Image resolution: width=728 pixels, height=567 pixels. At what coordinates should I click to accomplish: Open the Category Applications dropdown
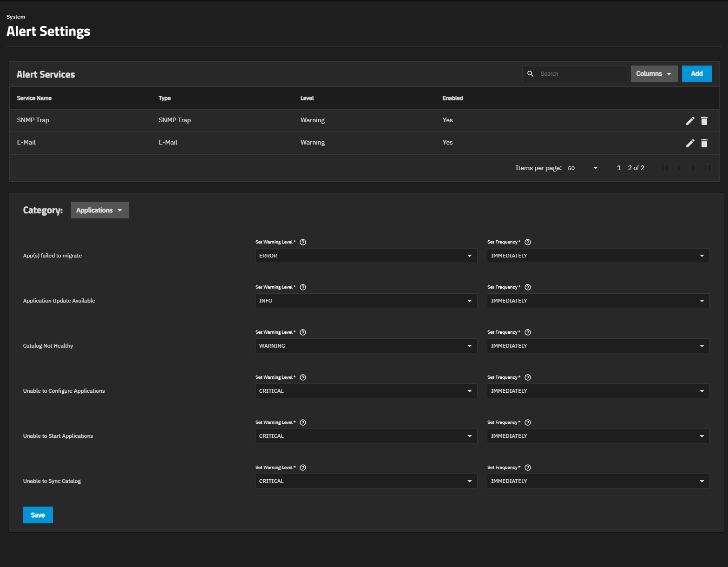coord(100,210)
